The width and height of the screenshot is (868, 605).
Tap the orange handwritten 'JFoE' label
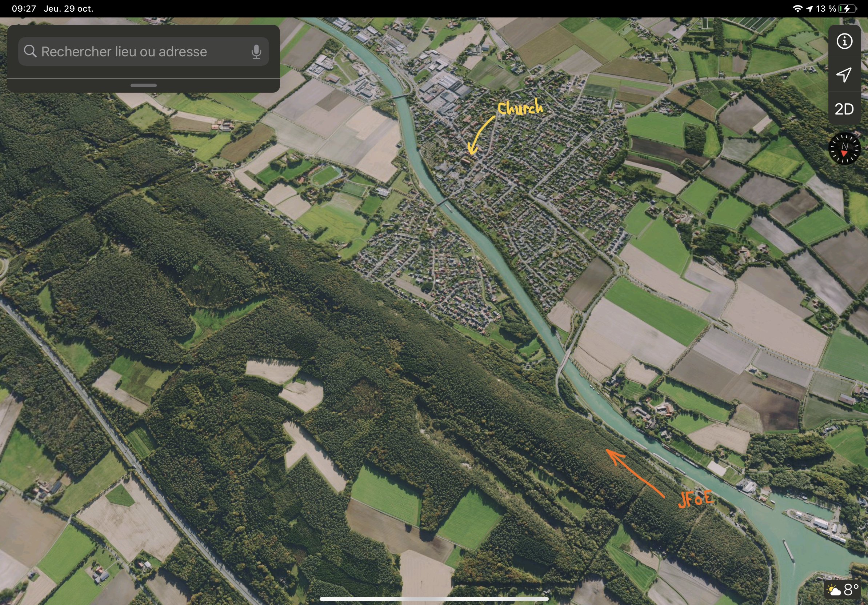tap(696, 499)
